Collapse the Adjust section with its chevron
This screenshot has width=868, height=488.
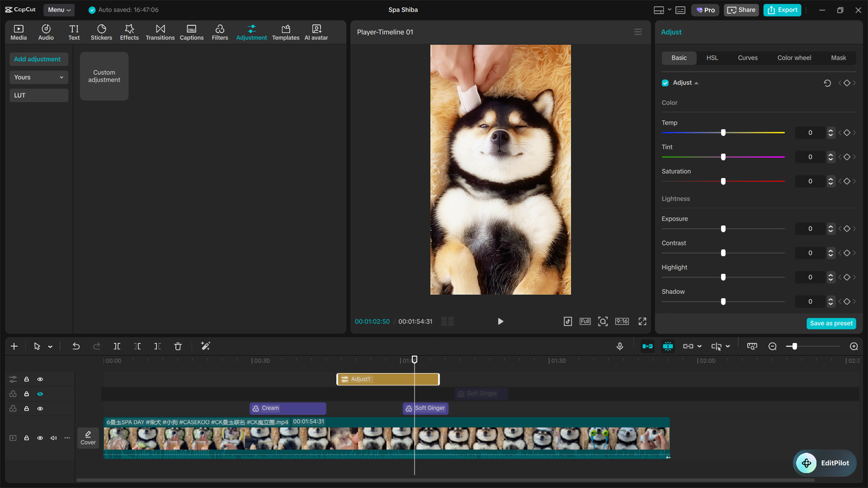[697, 82]
